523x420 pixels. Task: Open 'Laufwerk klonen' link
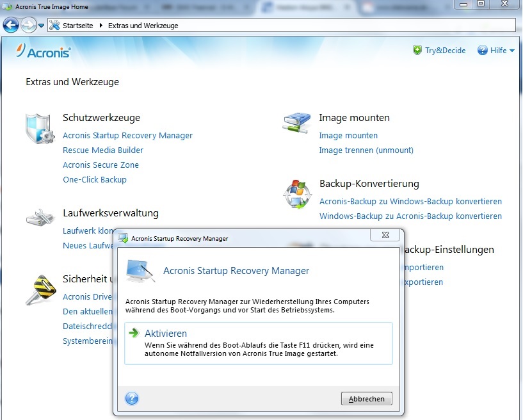(x=88, y=231)
